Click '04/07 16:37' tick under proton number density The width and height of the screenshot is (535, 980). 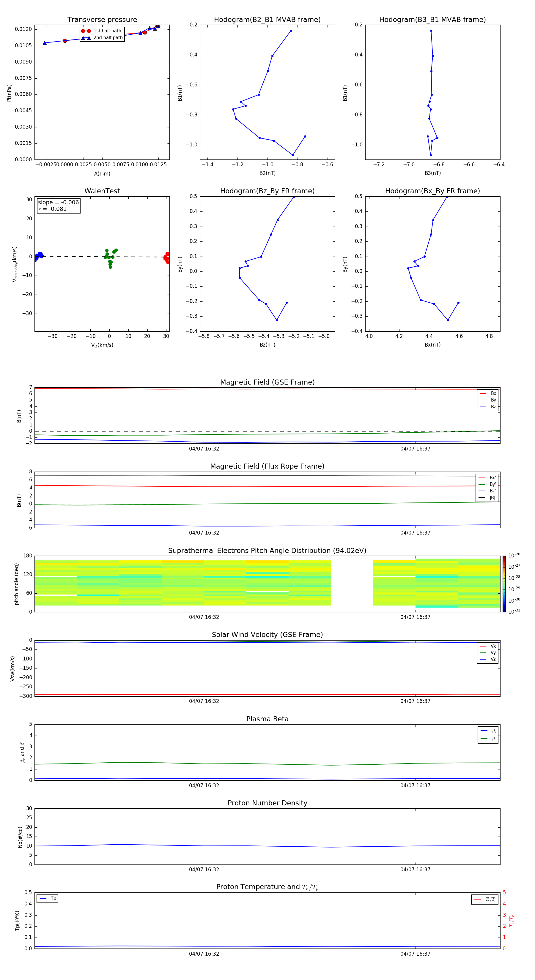tap(416, 870)
